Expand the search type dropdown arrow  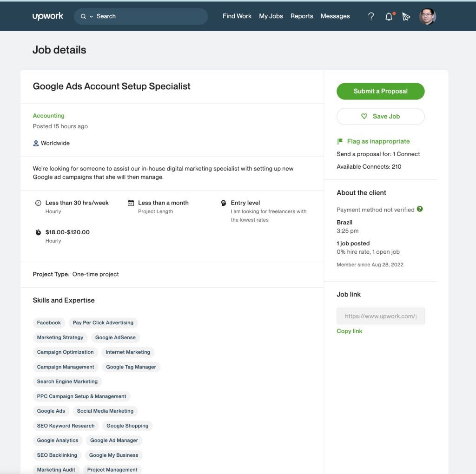(x=92, y=16)
